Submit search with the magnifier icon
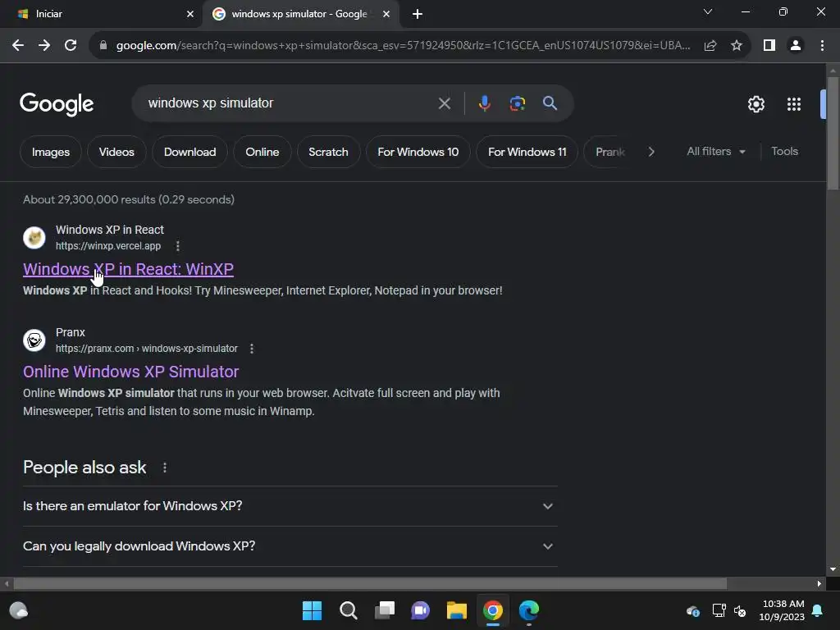Screen dimensions: 840x630 pos(550,103)
